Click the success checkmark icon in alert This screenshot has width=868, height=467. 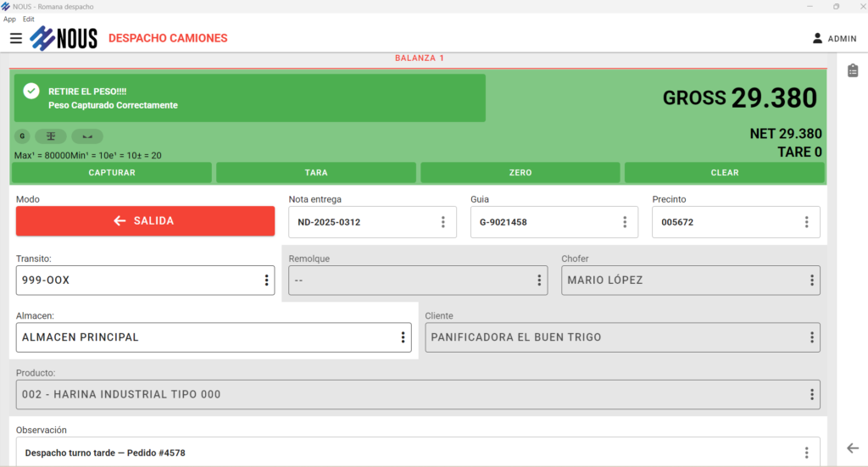tap(31, 91)
